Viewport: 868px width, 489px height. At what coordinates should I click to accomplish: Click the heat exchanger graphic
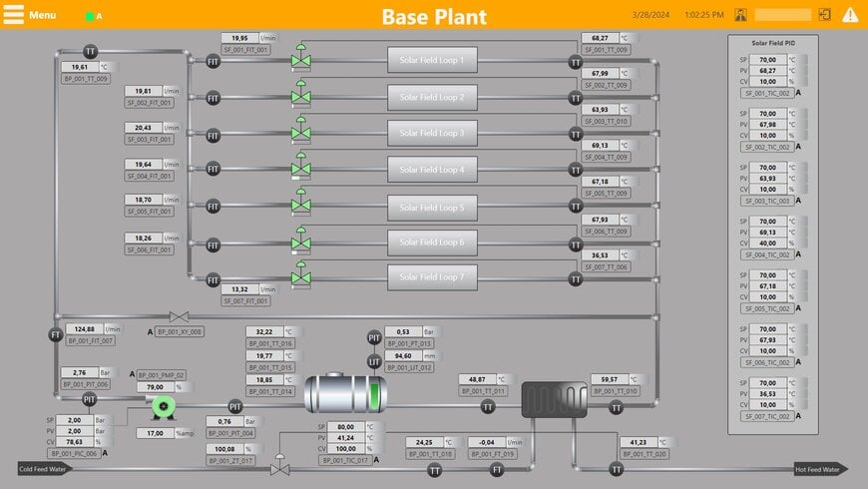point(554,399)
